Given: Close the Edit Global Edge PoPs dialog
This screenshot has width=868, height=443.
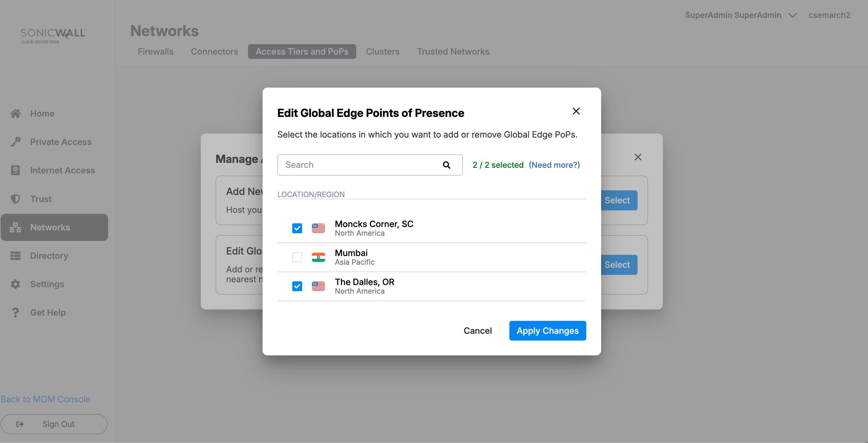Looking at the screenshot, I should pos(576,111).
